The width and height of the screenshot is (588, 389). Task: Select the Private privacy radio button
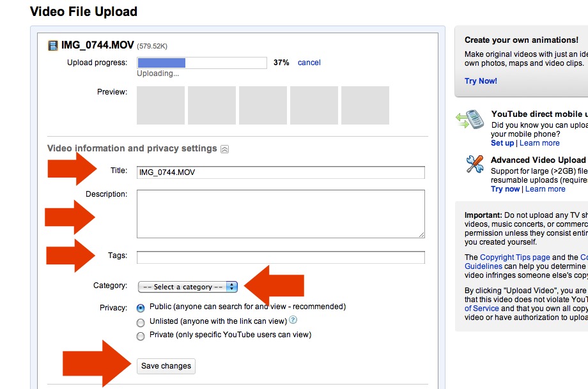click(141, 336)
